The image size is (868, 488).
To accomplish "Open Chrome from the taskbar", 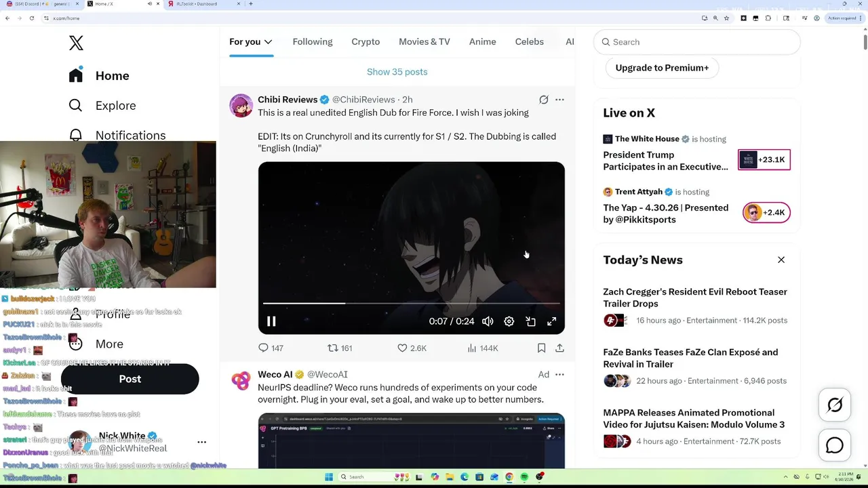I will [509, 477].
